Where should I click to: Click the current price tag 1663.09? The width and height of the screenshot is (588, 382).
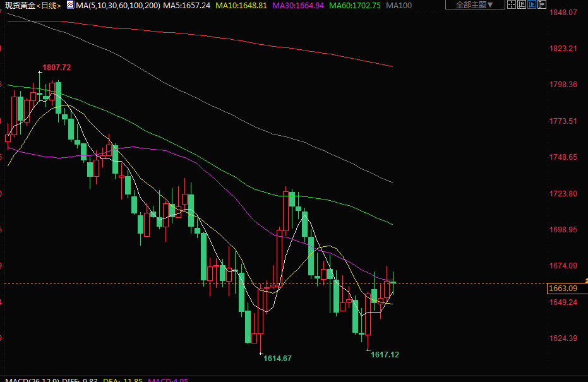[563, 289]
